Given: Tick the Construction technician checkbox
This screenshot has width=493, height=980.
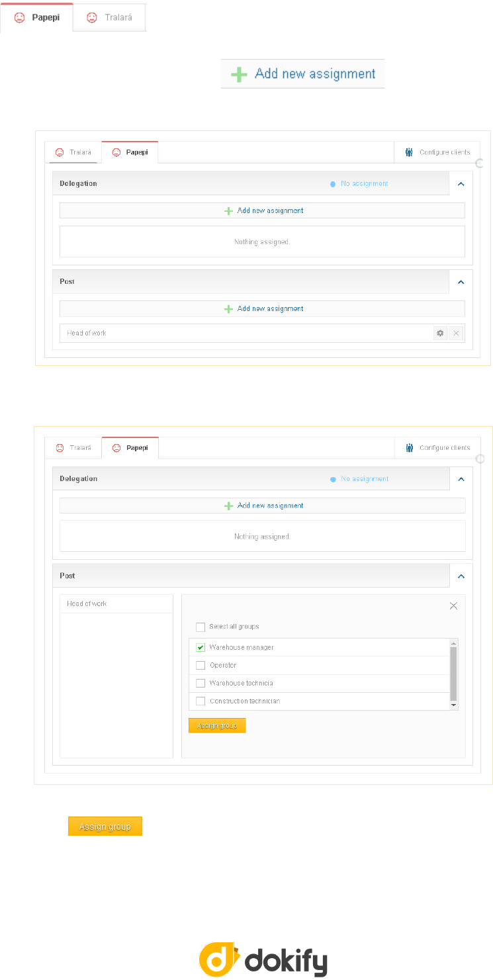Looking at the screenshot, I should (201, 701).
